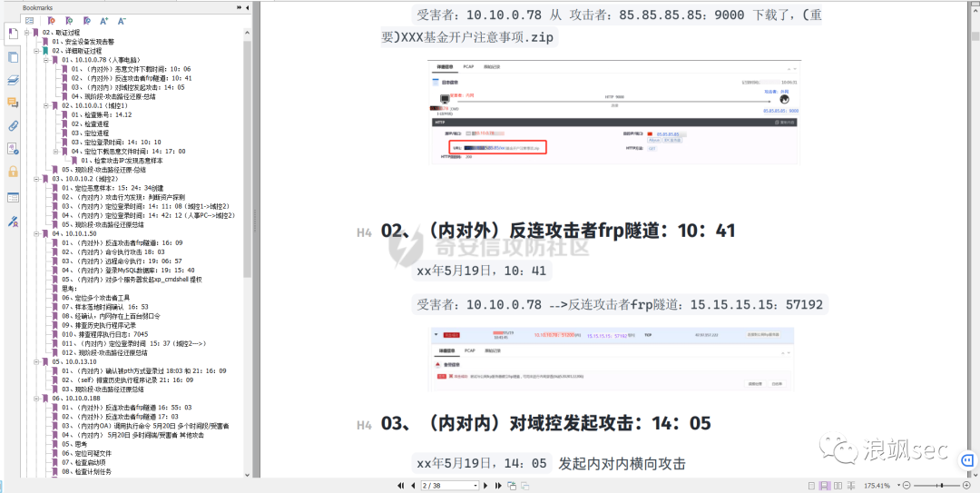
Task: Collapse the 02、10.10.0.1（域控1）node
Action: pos(46,105)
